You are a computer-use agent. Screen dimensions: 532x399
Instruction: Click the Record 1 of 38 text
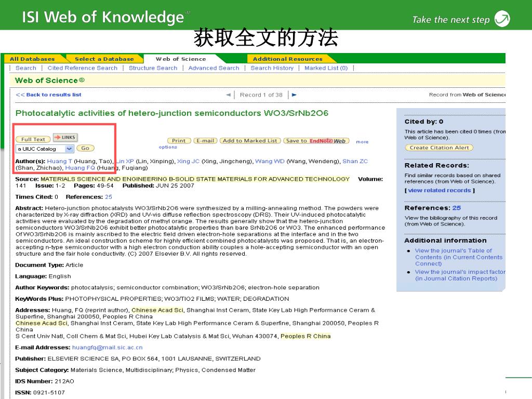261,95
